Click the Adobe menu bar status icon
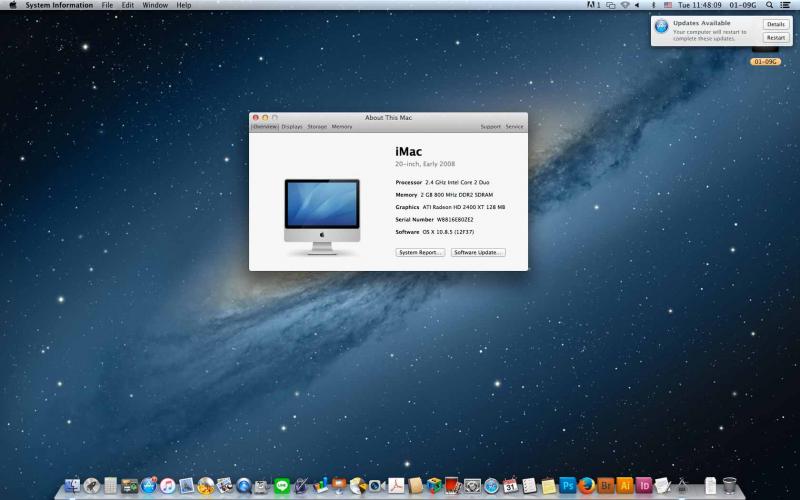Screen dimensions: 800x500 (x=593, y=5)
